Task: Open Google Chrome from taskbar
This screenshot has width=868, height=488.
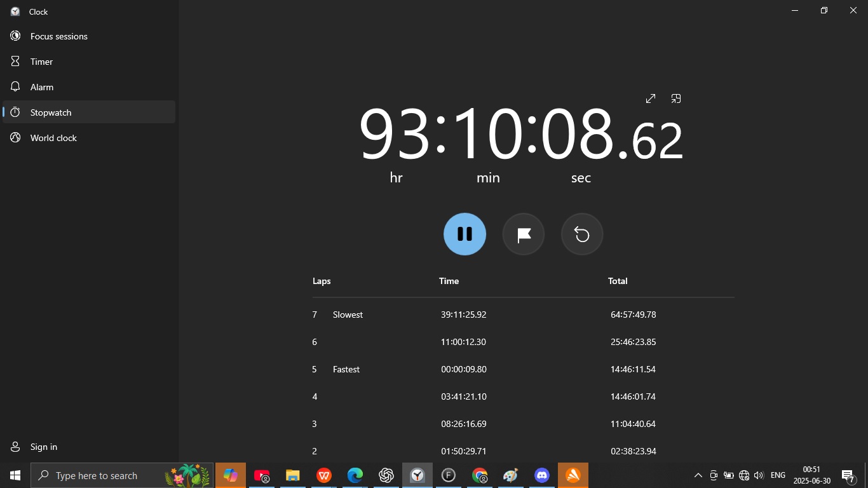Action: (x=480, y=475)
